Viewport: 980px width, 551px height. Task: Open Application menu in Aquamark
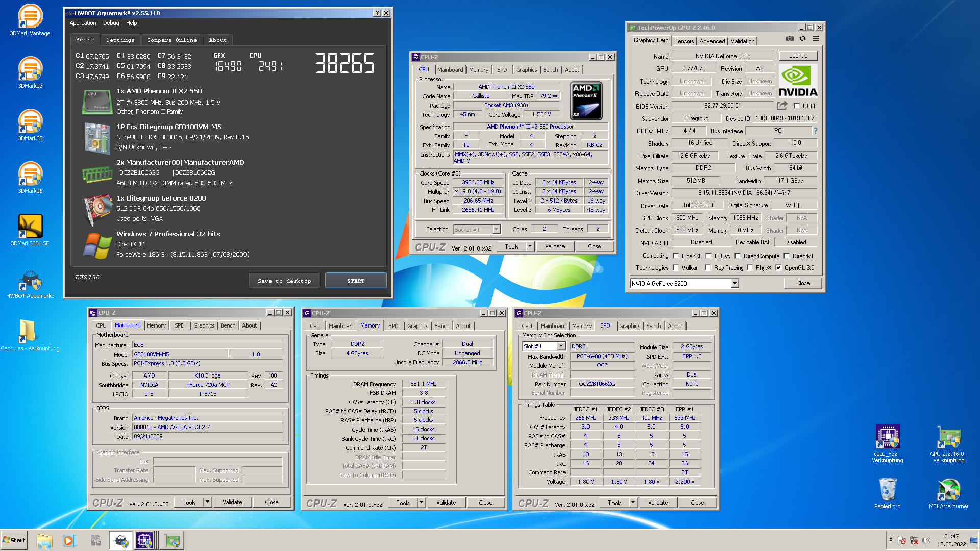pos(83,23)
